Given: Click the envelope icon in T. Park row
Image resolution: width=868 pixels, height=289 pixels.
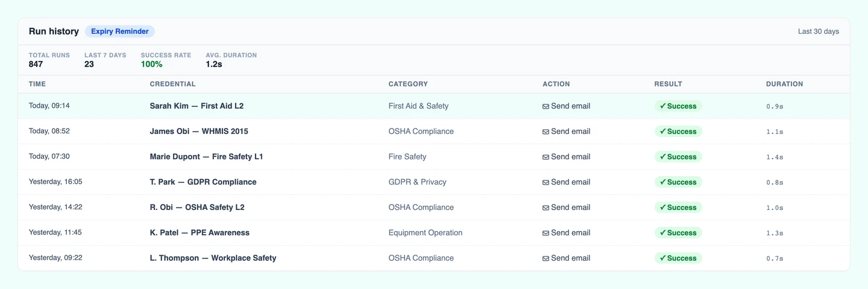Looking at the screenshot, I should pyautogui.click(x=546, y=182).
